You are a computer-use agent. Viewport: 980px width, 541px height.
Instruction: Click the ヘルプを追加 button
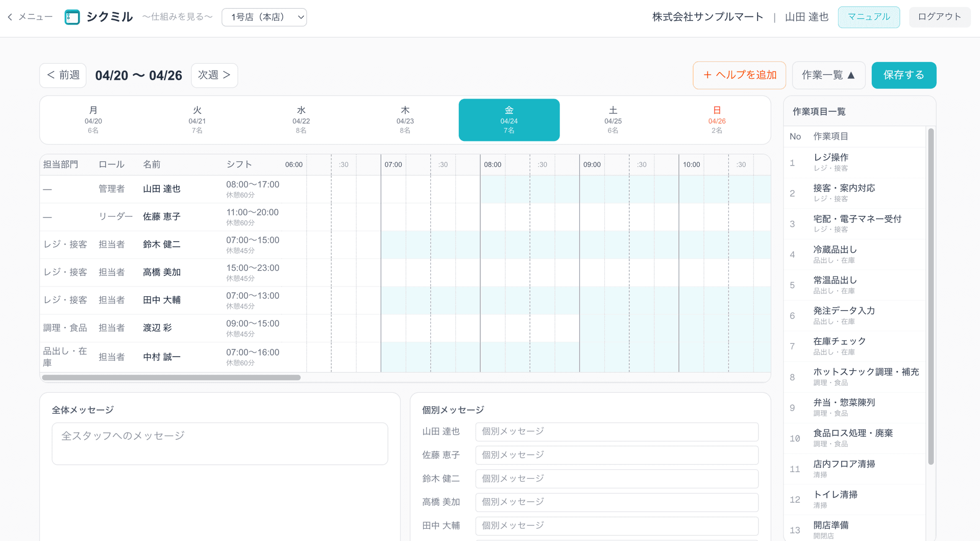pos(739,75)
